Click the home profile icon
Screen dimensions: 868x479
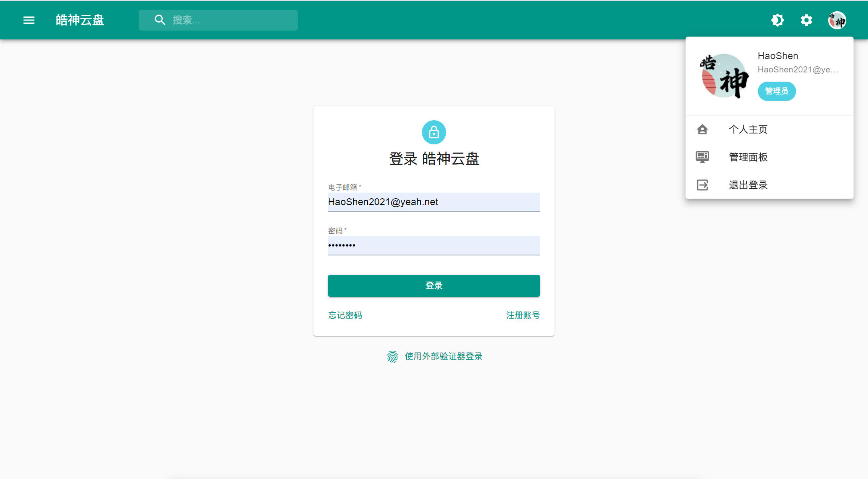click(702, 130)
